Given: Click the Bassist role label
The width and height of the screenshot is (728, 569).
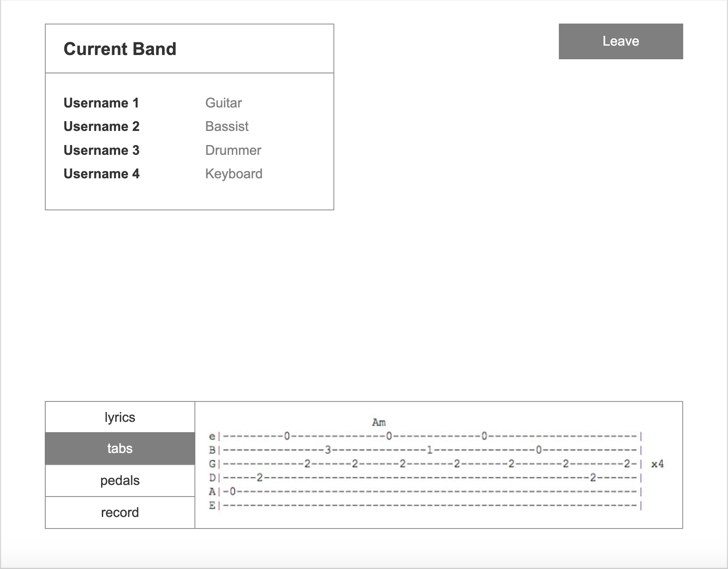Looking at the screenshot, I should (x=227, y=126).
